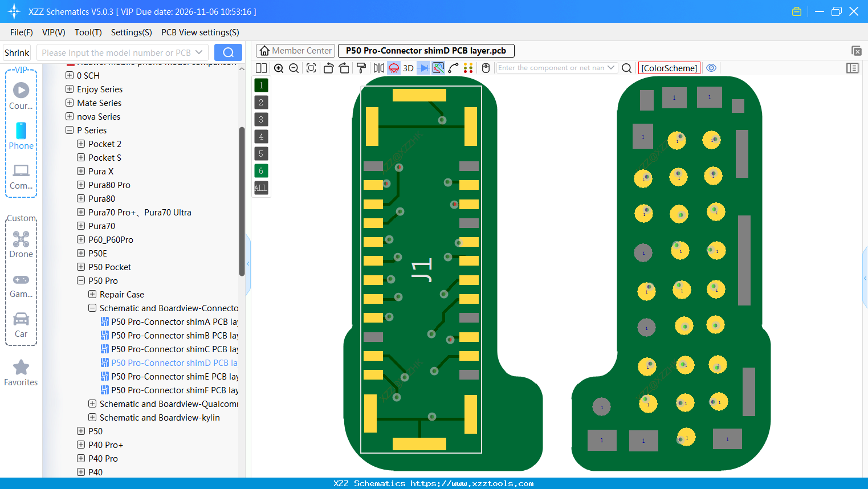Screen dimensions: 868x489
Task: Open the 3D board view
Action: [408, 68]
